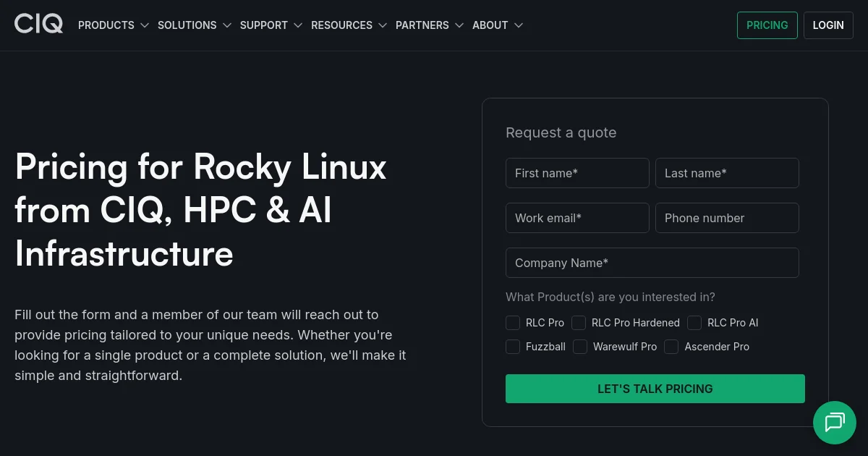Check the RLC Pro AI checkbox
Viewport: 868px width, 456px height.
click(694, 323)
